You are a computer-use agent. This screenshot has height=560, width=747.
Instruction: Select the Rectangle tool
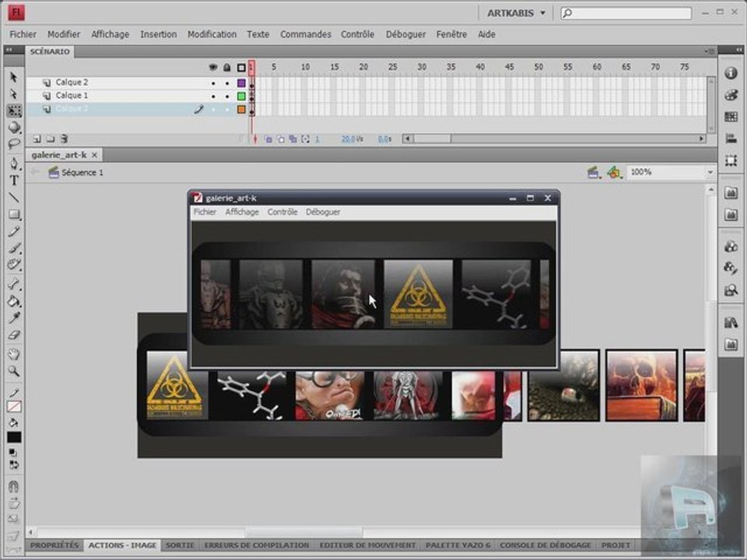14,215
